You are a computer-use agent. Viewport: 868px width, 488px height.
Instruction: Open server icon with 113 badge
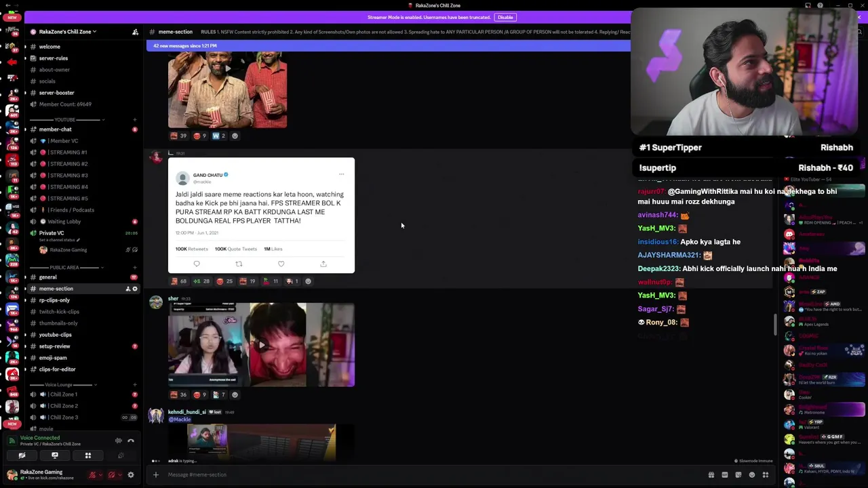coord(12,160)
